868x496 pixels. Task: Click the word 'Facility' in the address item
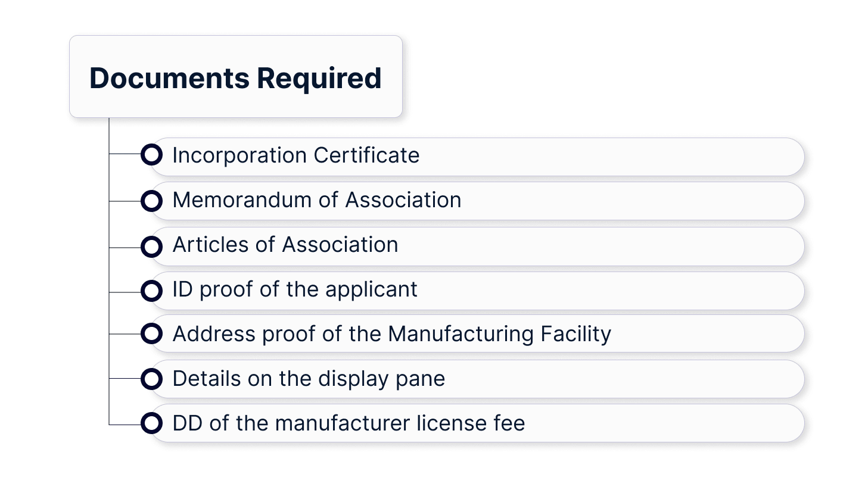[575, 334]
